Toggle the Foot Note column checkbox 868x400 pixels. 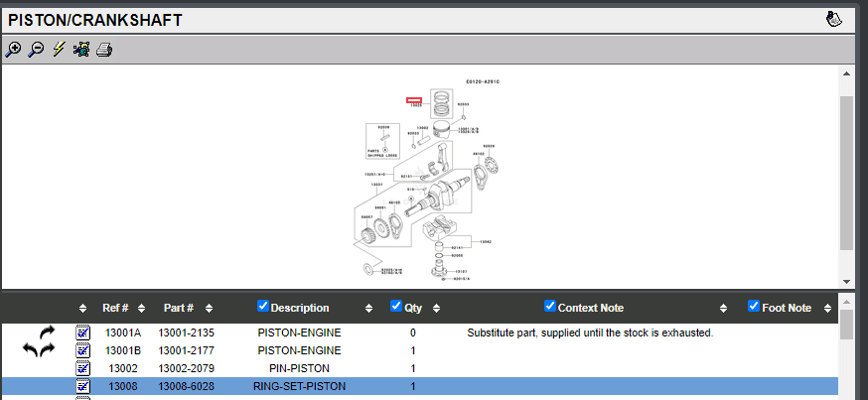[754, 306]
